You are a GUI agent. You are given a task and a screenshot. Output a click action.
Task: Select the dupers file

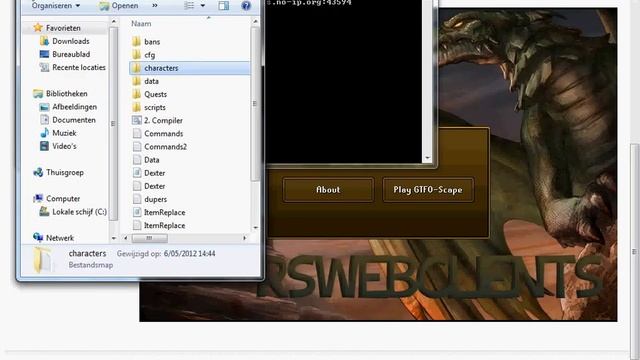pos(156,199)
